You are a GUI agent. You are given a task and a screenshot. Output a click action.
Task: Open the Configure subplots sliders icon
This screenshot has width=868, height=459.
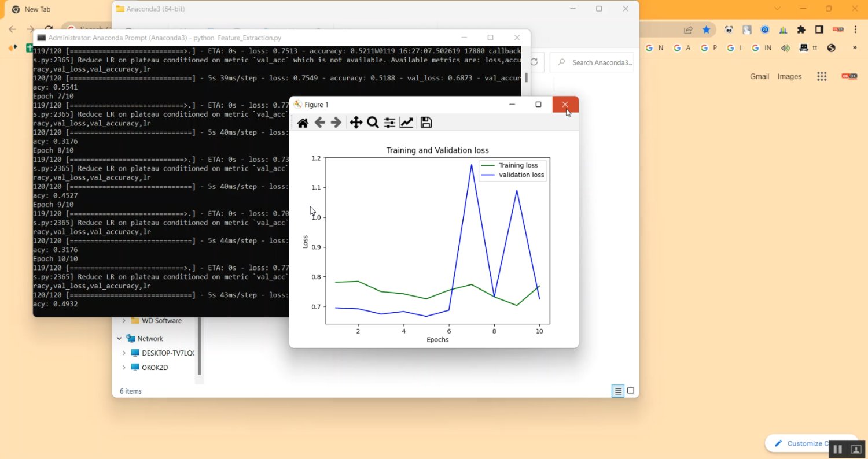click(389, 123)
